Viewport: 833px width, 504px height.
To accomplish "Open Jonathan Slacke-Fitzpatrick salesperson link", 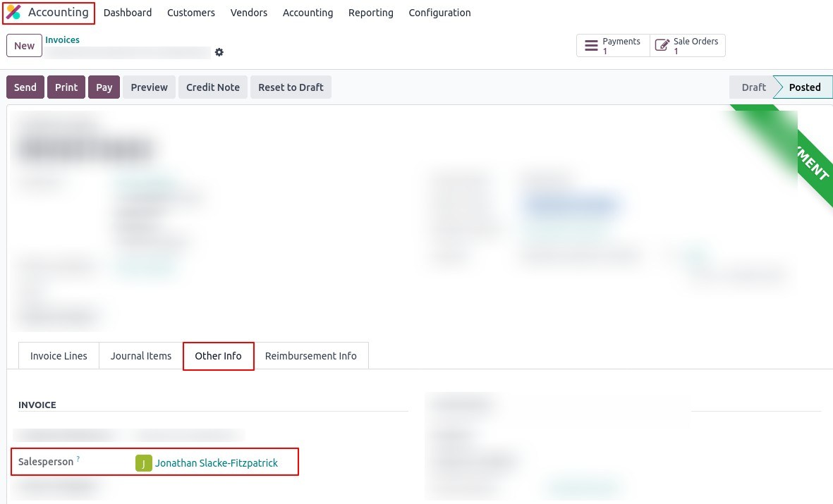I will point(217,463).
